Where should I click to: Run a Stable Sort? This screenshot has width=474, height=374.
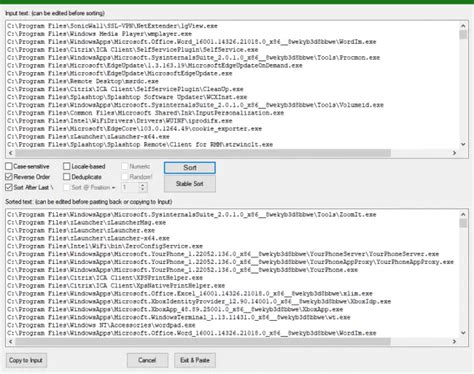pyautogui.click(x=190, y=184)
